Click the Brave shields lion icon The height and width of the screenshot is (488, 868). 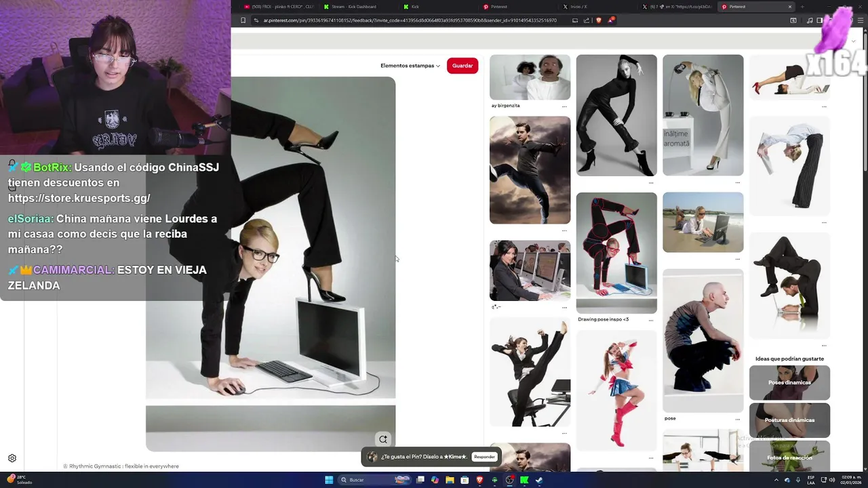click(x=598, y=20)
